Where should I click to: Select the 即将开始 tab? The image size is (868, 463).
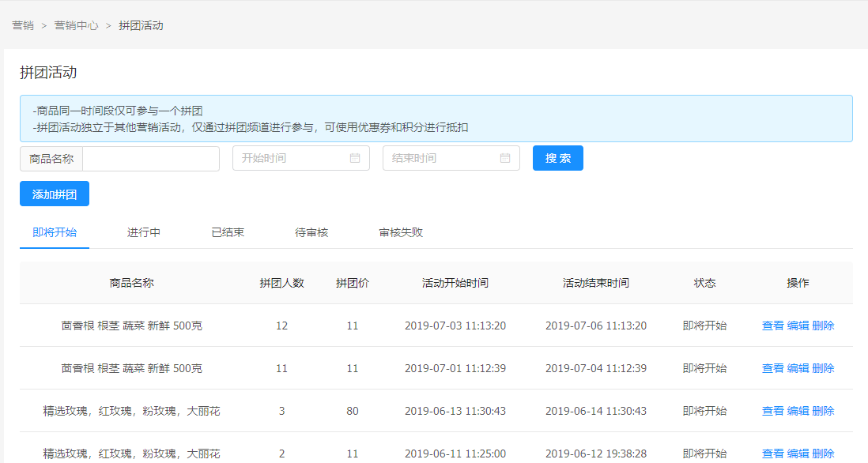[55, 232]
